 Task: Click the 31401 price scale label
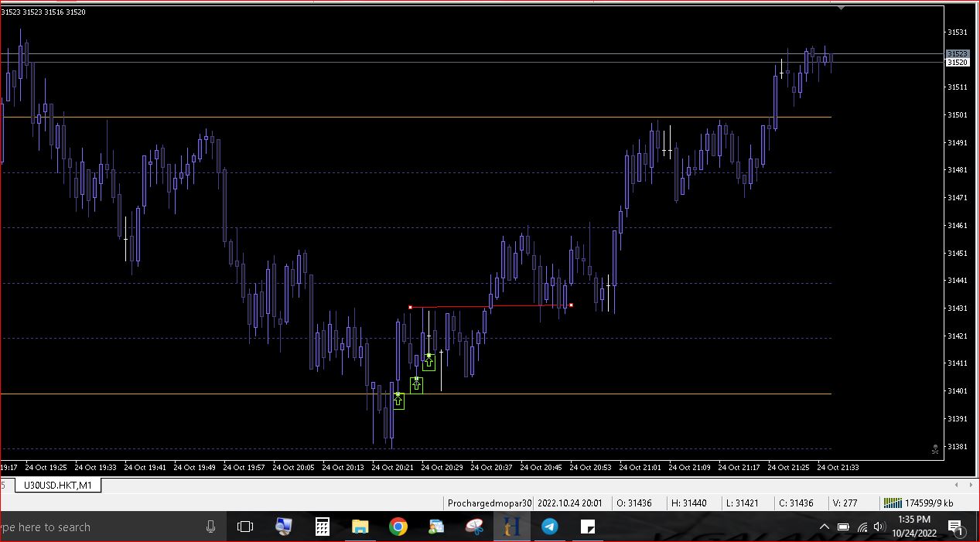(x=957, y=391)
